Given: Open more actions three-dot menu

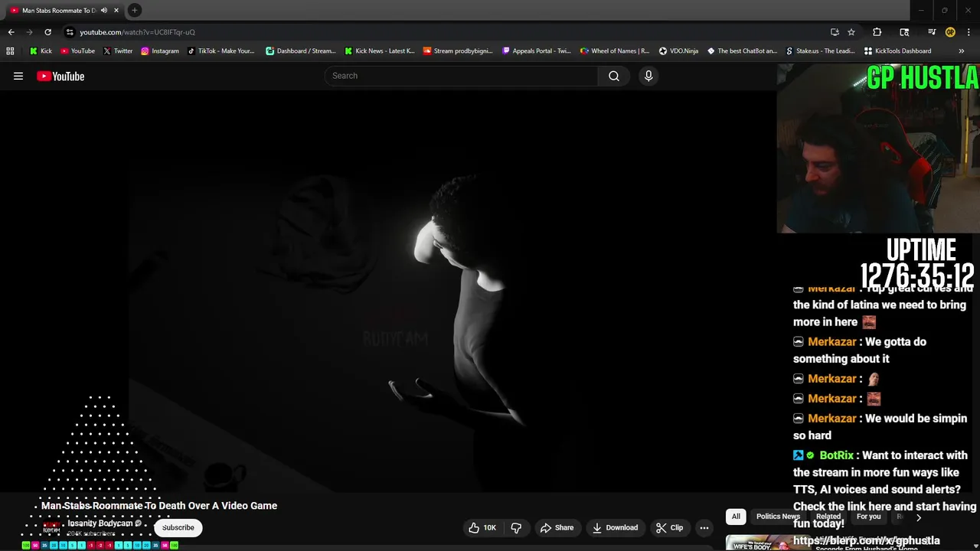Looking at the screenshot, I should (x=704, y=527).
